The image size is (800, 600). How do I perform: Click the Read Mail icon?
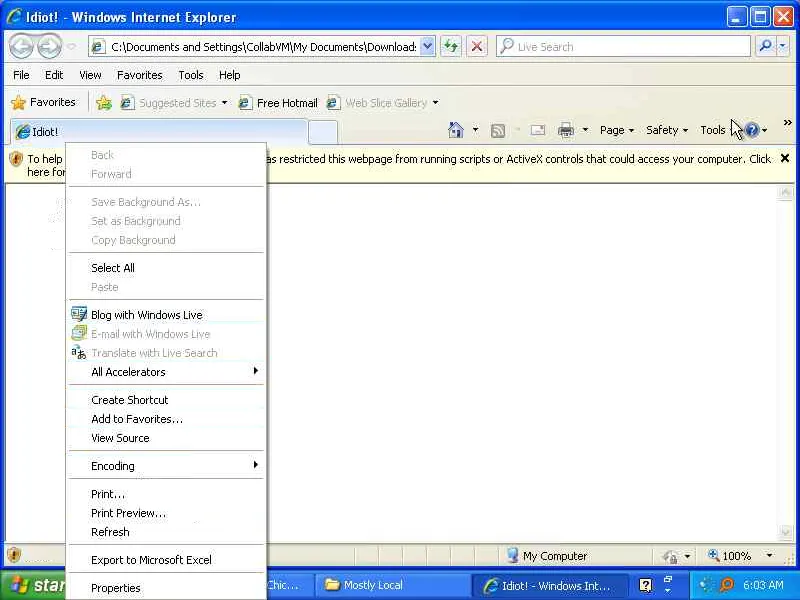[x=538, y=130]
